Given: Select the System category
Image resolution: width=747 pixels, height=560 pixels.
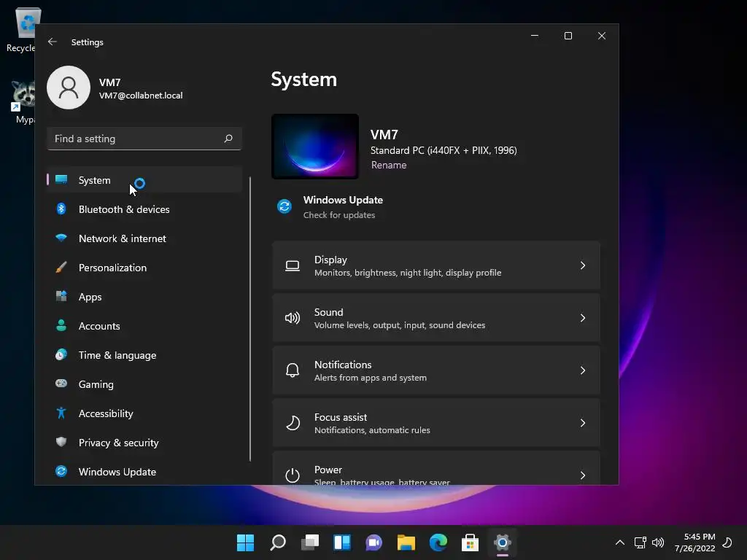Looking at the screenshot, I should [145, 180].
